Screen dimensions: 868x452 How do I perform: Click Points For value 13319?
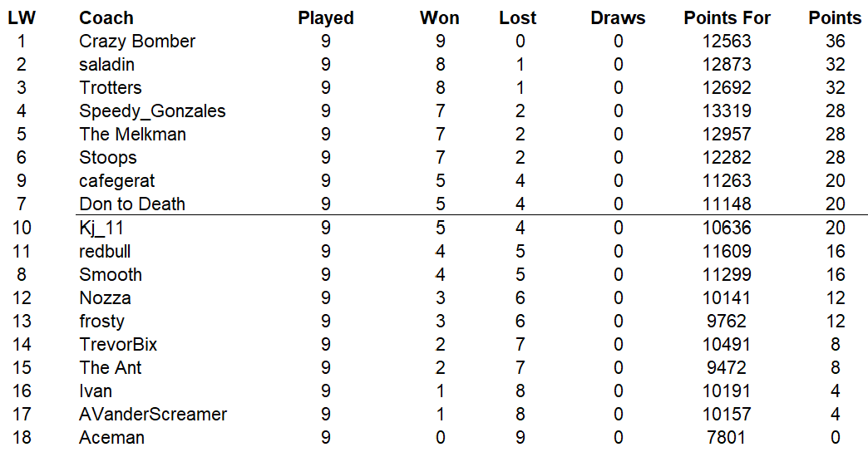pyautogui.click(x=727, y=111)
